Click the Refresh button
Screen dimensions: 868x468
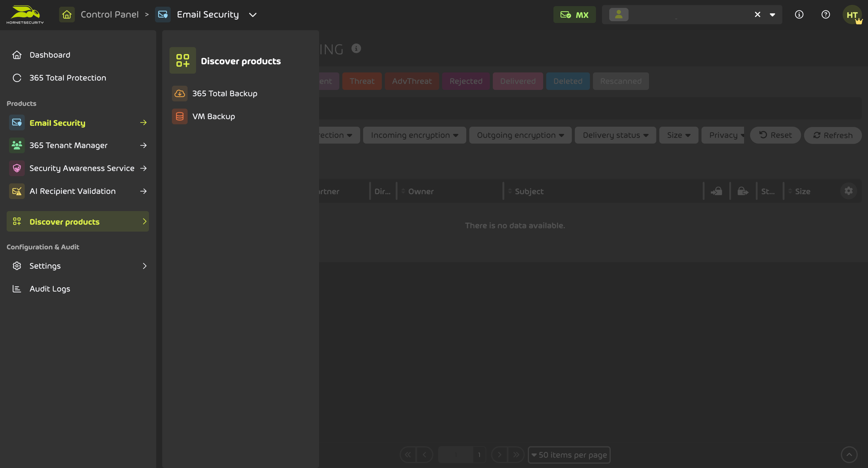click(x=833, y=136)
